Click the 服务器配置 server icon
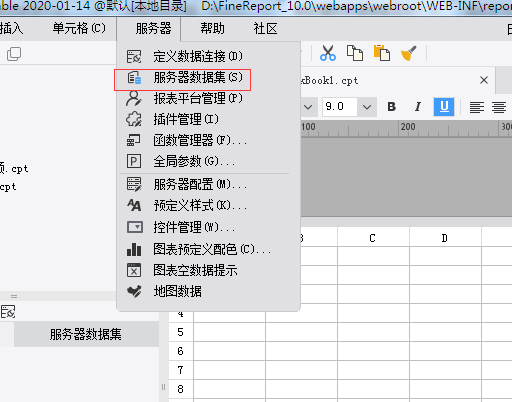This screenshot has width=512, height=402. pos(134,184)
